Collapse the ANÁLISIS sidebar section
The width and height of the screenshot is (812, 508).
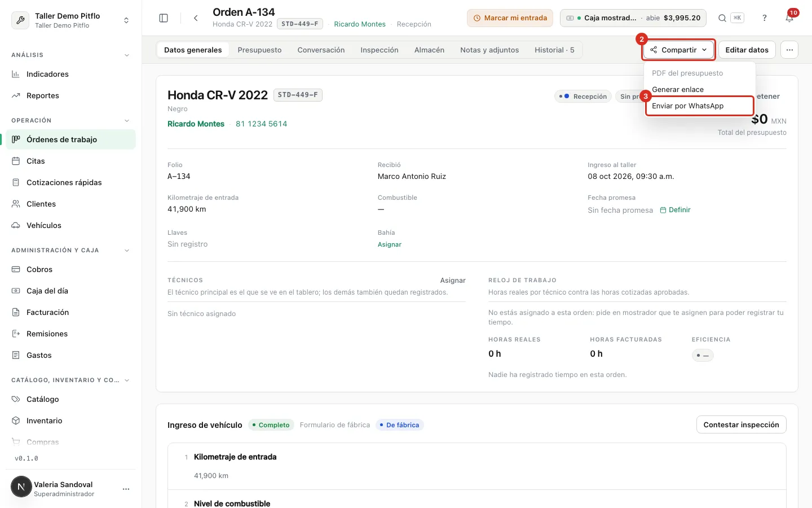127,55
